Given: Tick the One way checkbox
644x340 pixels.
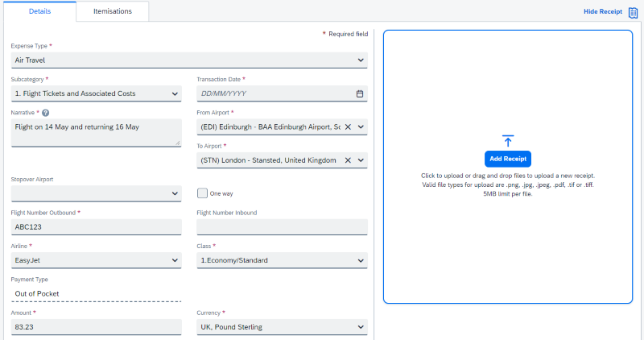Looking at the screenshot, I should coord(203,193).
